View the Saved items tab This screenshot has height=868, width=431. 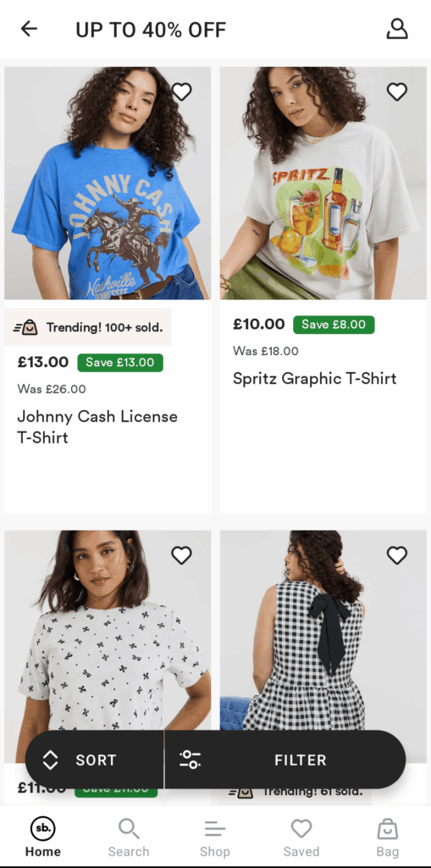point(301,837)
